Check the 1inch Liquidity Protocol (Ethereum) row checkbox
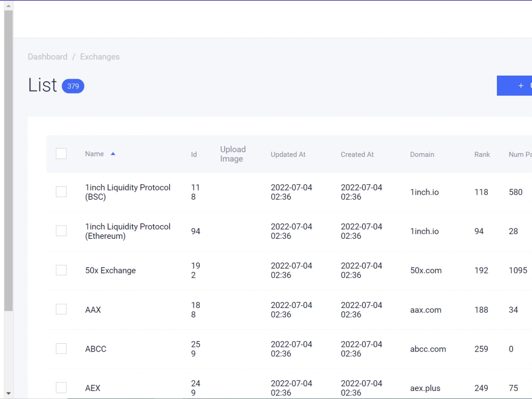This screenshot has height=399, width=532. [61, 231]
